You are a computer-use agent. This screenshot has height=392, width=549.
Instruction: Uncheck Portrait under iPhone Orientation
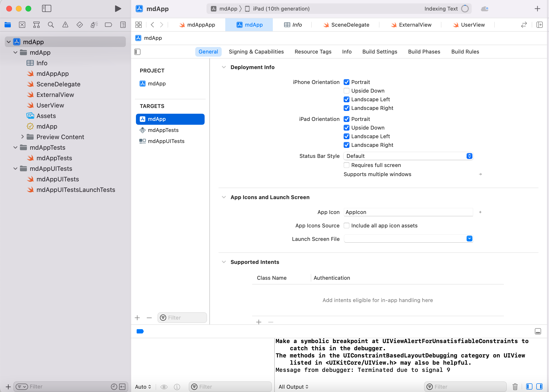pyautogui.click(x=347, y=82)
